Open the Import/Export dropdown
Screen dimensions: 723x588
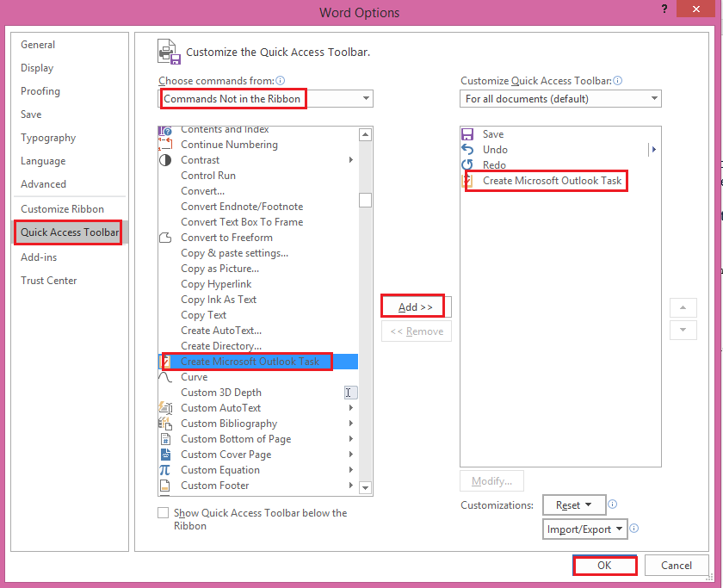click(584, 529)
